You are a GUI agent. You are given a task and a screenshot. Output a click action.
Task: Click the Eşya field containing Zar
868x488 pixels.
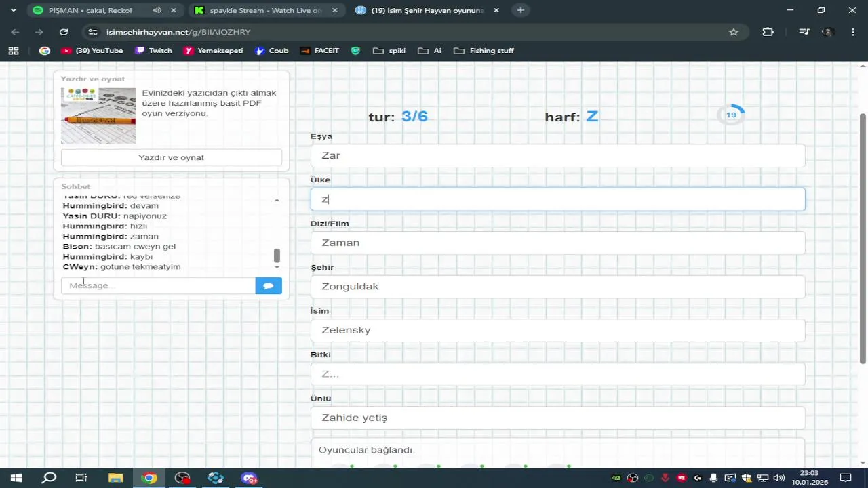[x=558, y=155]
